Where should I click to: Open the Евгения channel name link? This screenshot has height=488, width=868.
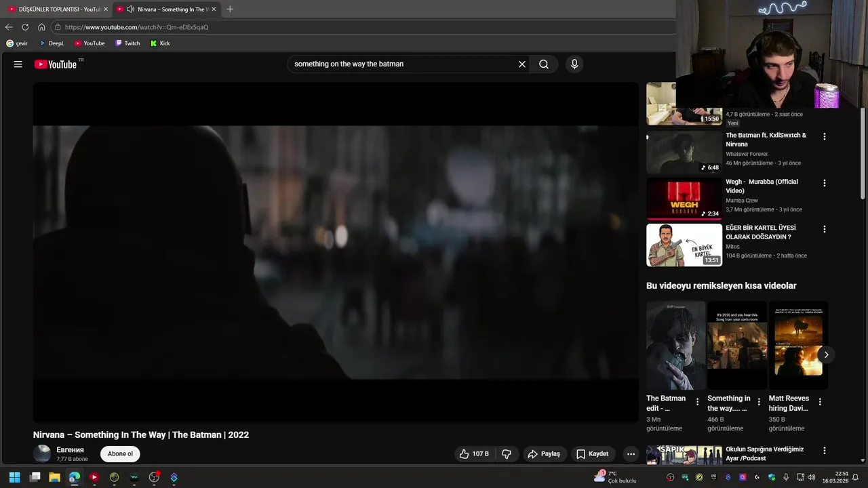(x=70, y=450)
